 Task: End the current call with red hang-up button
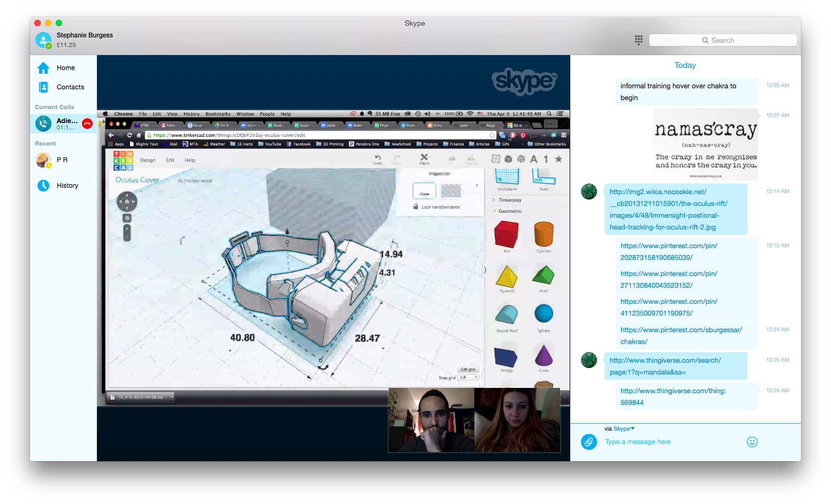pyautogui.click(x=87, y=124)
